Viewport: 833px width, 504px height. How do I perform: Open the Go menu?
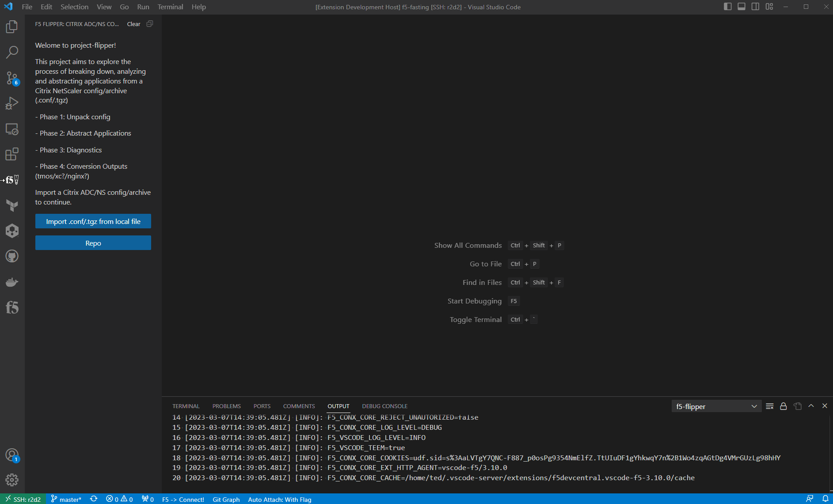click(x=124, y=7)
